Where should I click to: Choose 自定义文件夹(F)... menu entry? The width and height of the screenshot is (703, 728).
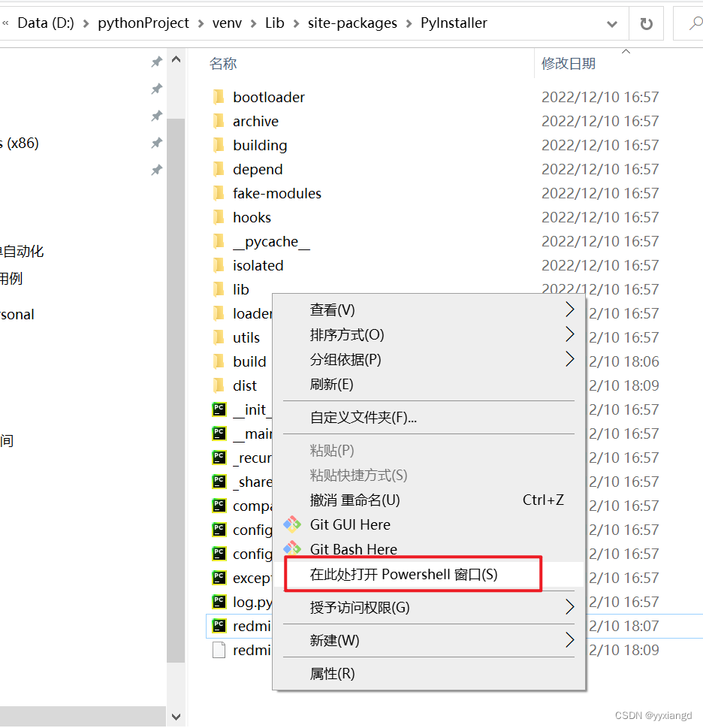click(x=429, y=418)
